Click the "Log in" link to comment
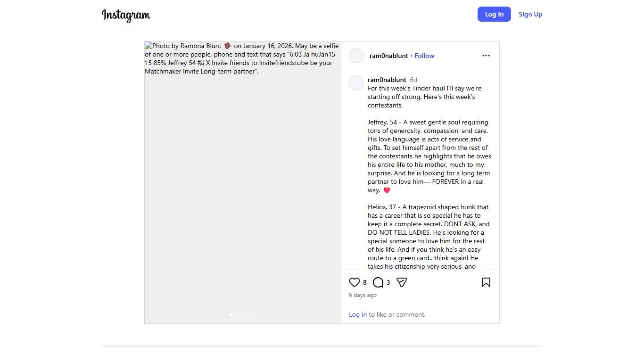 [x=358, y=314]
